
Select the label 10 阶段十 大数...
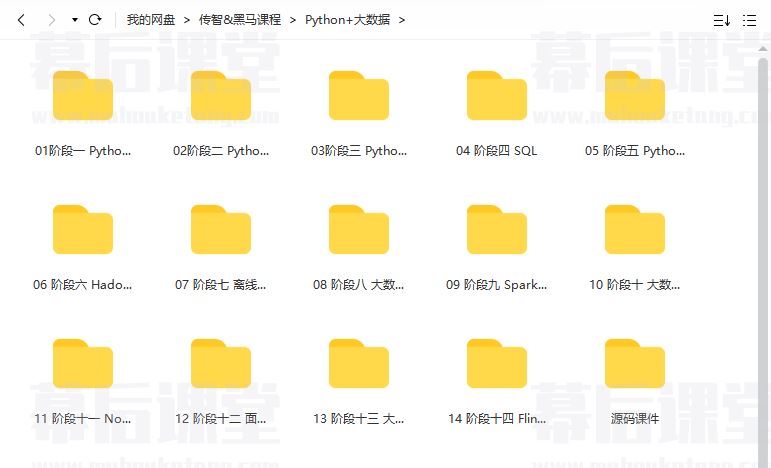coord(635,284)
